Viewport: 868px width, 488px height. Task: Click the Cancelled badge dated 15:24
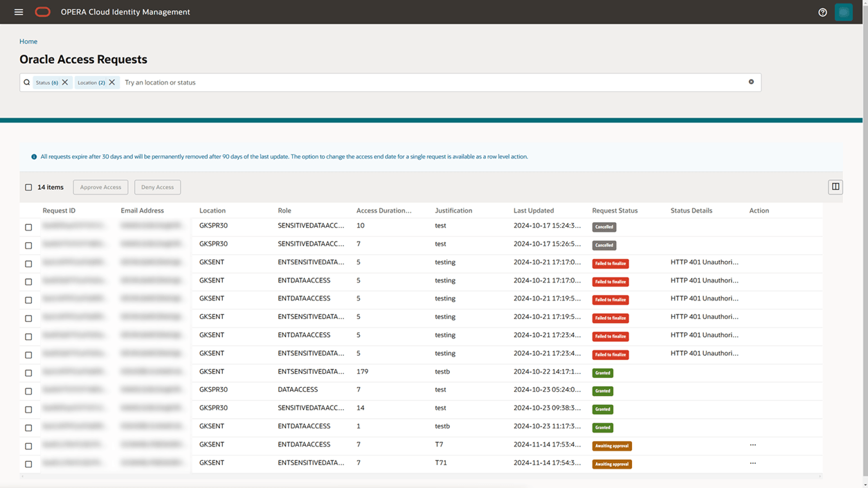604,227
